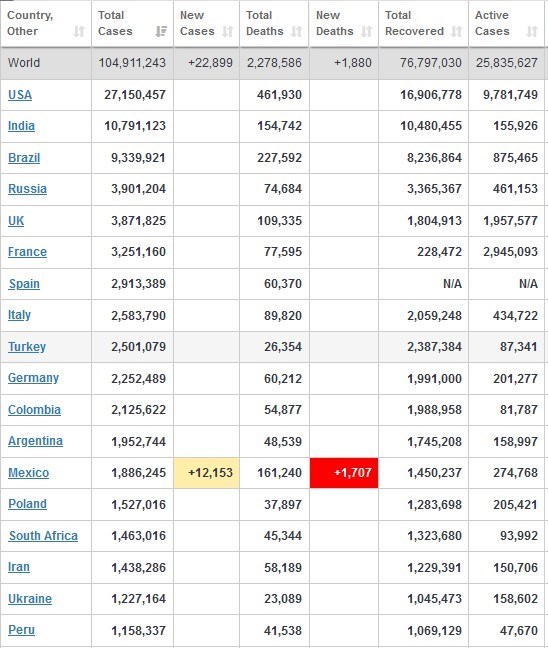Sort table using New Cases arrows icon
Viewport: 548px width, 648px height.
[x=228, y=31]
